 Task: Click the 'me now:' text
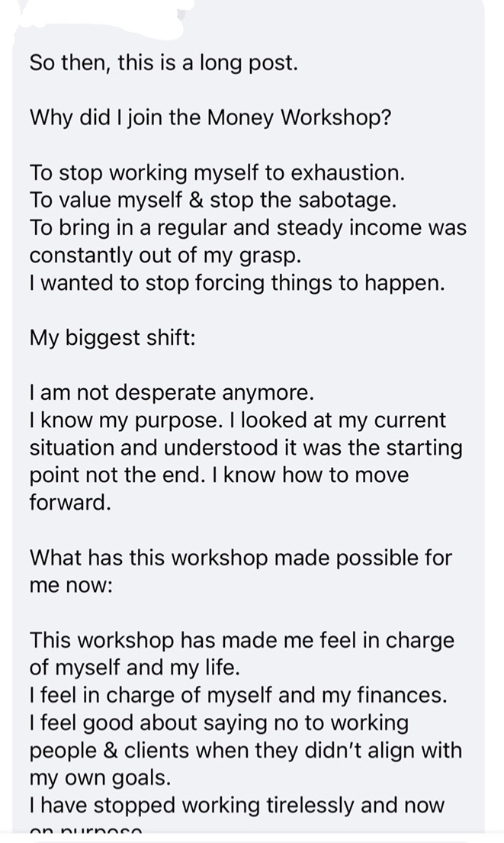point(71,585)
